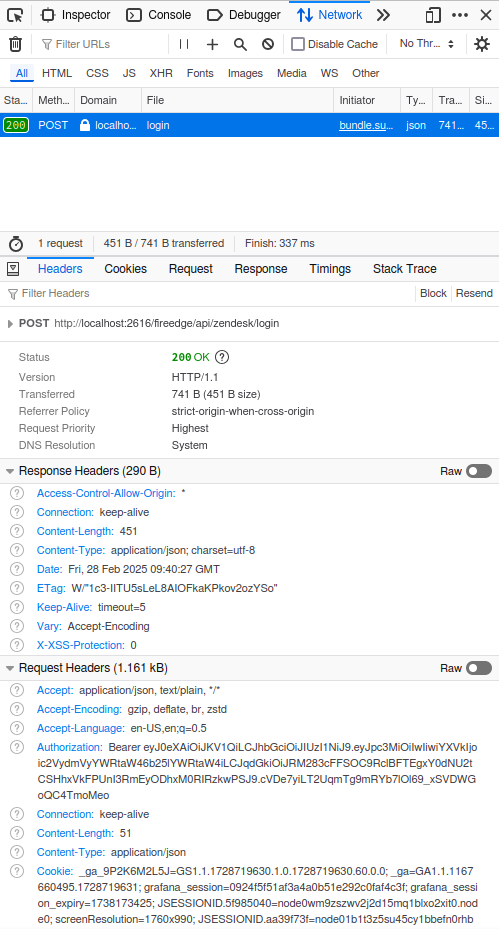Open the Inspector panel

point(75,15)
